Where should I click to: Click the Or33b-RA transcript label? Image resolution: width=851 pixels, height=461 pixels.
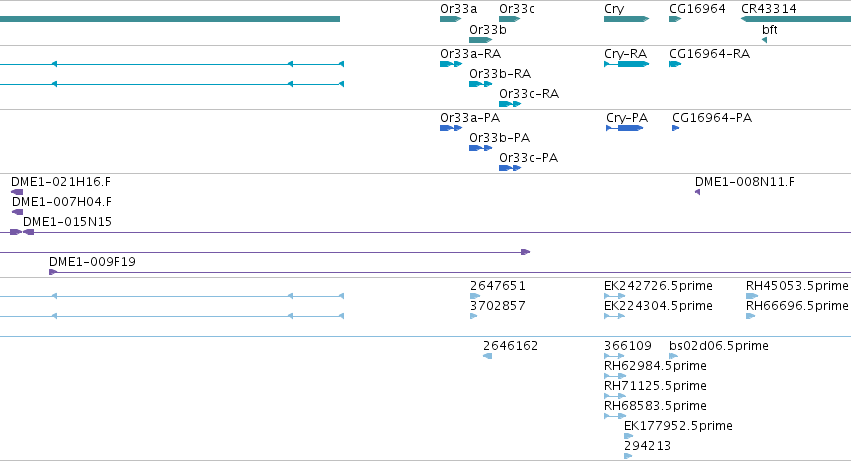tap(500, 74)
